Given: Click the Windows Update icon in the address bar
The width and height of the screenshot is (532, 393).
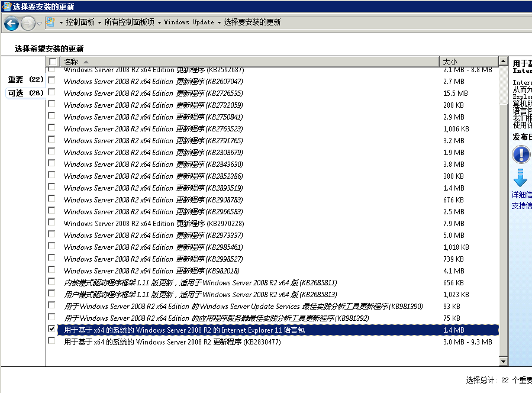Looking at the screenshot, I should coord(50,22).
